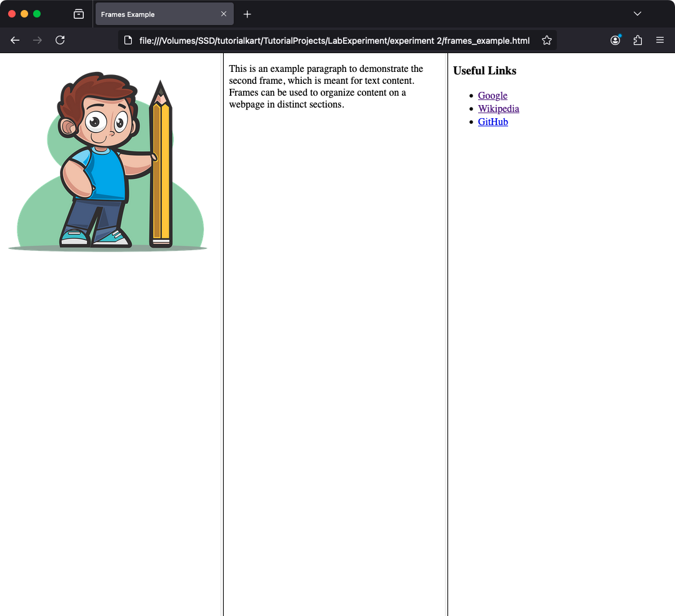Click inside the address bar
The height and width of the screenshot is (616, 675).
[331, 40]
